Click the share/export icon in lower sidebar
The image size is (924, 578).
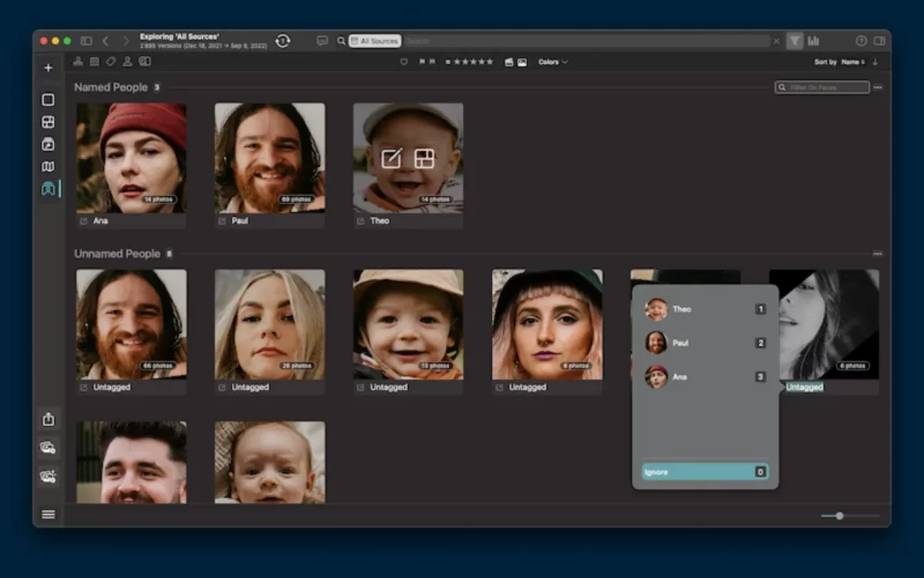click(x=48, y=419)
